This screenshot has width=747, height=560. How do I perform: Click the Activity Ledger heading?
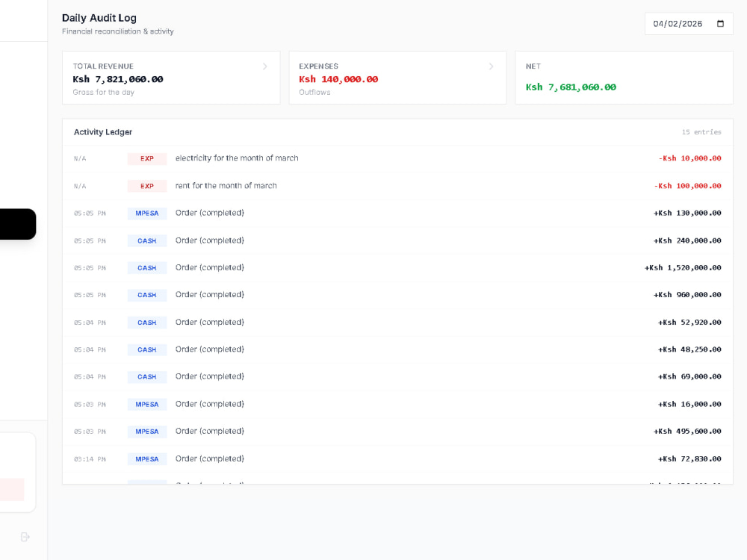103,132
